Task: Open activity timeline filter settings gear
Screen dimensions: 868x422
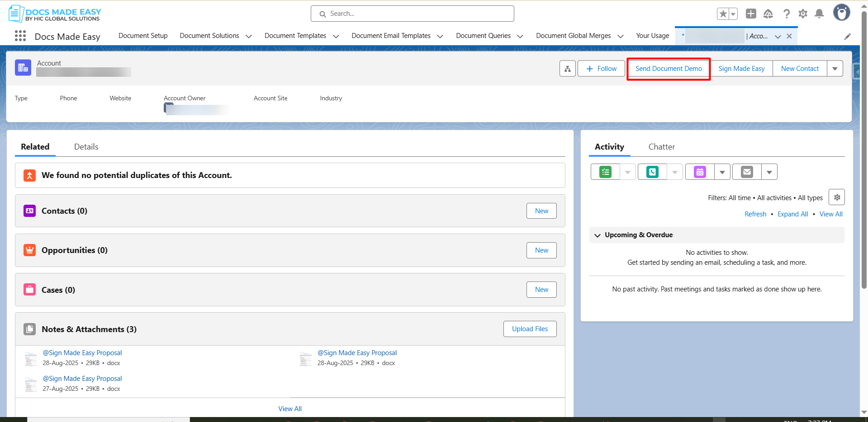Action: coord(837,197)
